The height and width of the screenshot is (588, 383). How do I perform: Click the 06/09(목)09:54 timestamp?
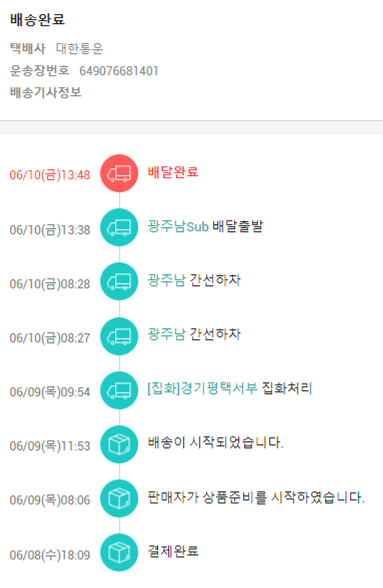tap(50, 392)
